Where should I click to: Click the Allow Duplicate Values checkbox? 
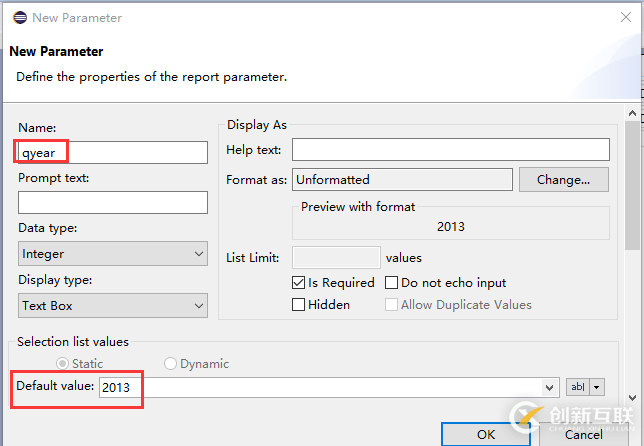pyautogui.click(x=391, y=305)
